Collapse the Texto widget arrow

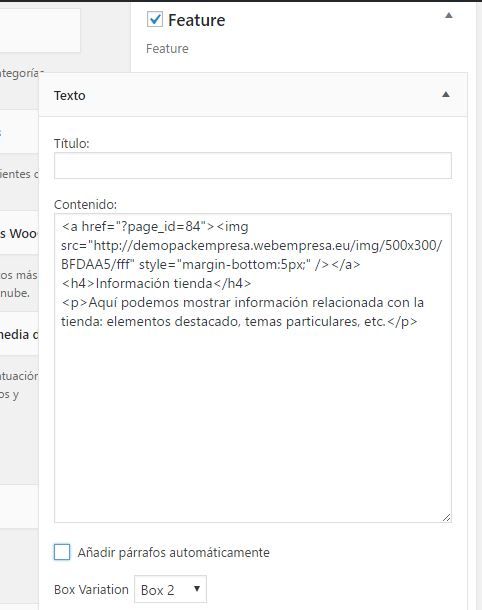[x=446, y=95]
